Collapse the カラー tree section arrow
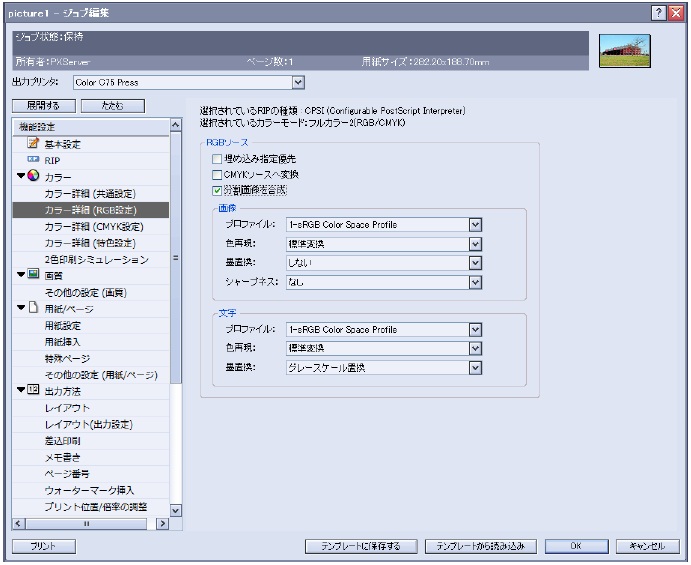This screenshot has width=691, height=565. click(21, 177)
